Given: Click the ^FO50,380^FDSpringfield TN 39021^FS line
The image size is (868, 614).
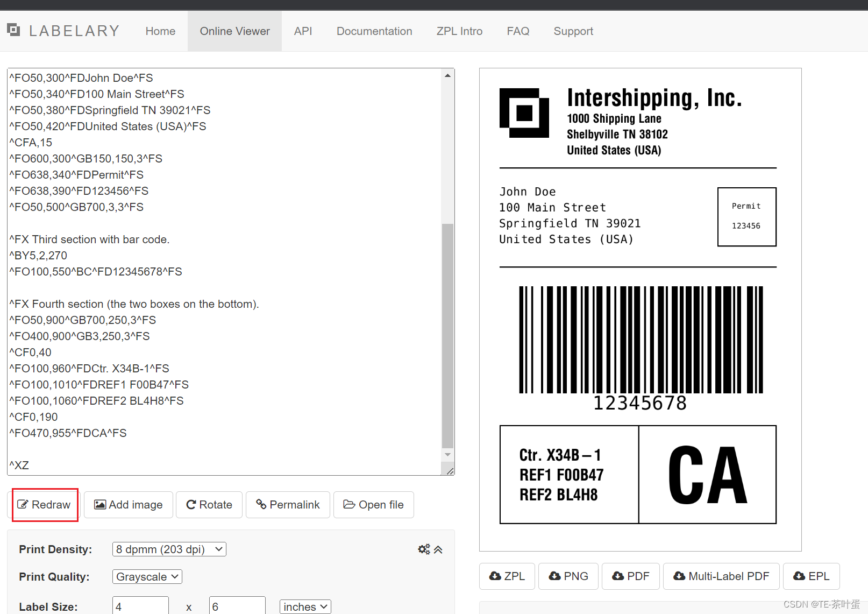Looking at the screenshot, I should click(110, 110).
